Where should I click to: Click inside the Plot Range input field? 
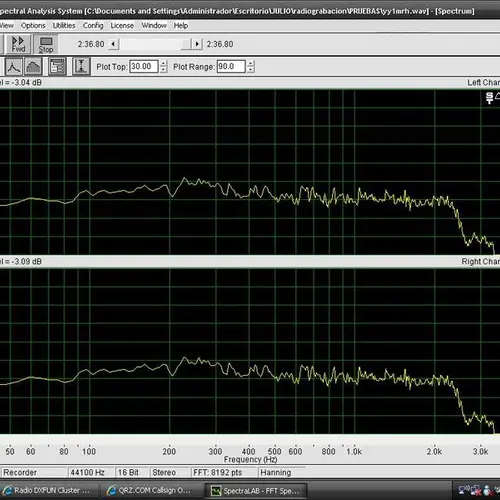click(x=231, y=66)
